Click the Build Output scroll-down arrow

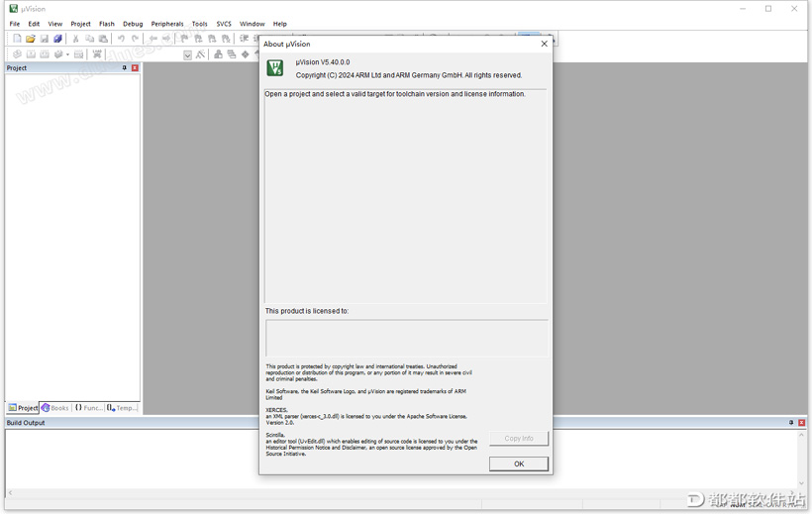(802, 483)
